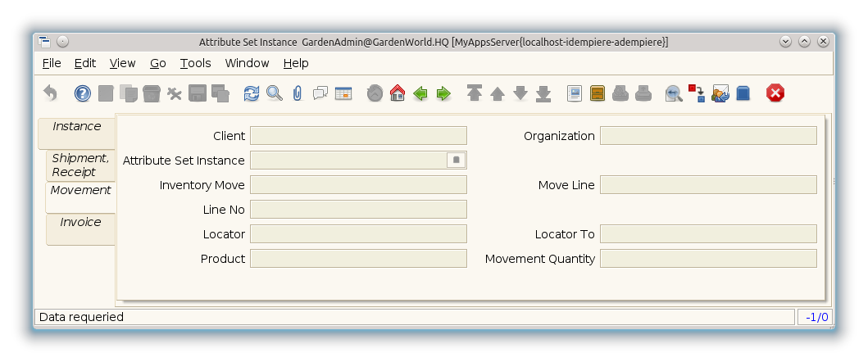Viewport: 868px width, 362px height.
Task: Go to Next record down arrow
Action: pos(520,93)
